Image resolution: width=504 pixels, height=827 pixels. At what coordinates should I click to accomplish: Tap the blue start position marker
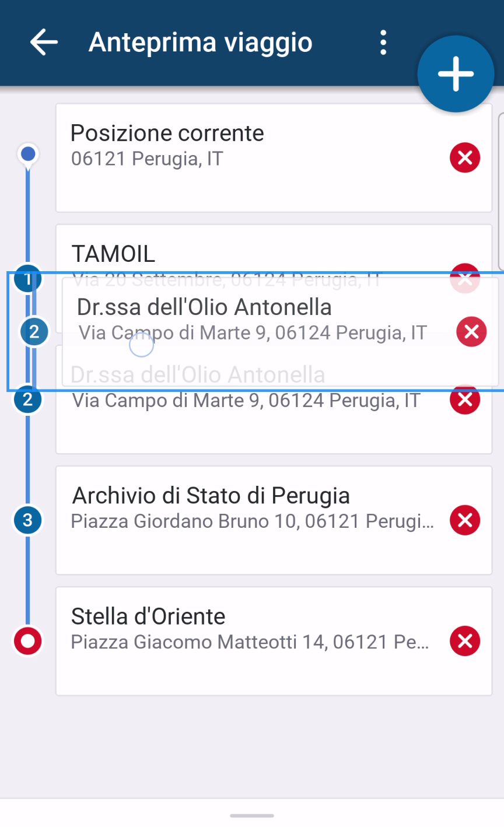(x=28, y=155)
